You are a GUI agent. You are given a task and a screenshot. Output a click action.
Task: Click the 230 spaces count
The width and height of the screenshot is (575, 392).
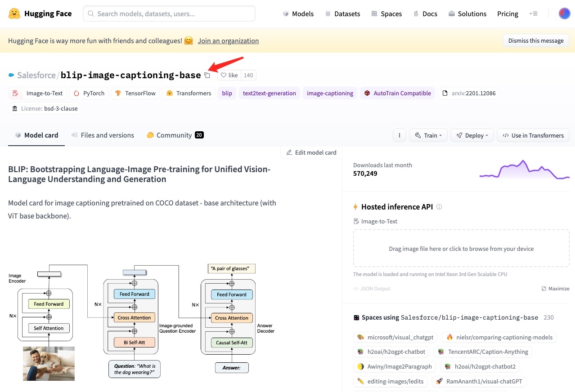click(x=548, y=317)
